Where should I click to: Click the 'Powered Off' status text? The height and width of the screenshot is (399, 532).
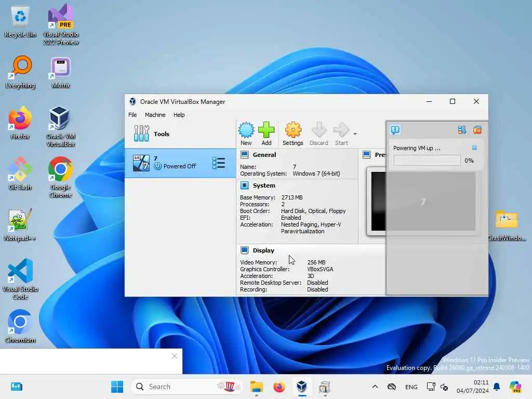click(180, 166)
